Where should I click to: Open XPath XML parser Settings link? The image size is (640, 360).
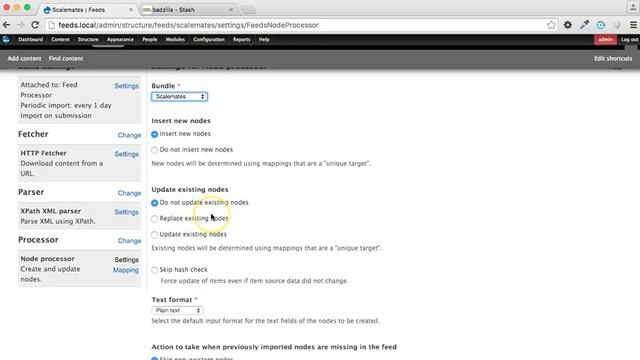point(127,212)
